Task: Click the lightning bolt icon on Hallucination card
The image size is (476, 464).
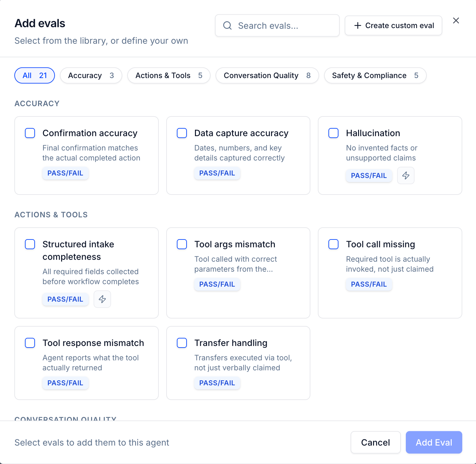Action: [406, 175]
